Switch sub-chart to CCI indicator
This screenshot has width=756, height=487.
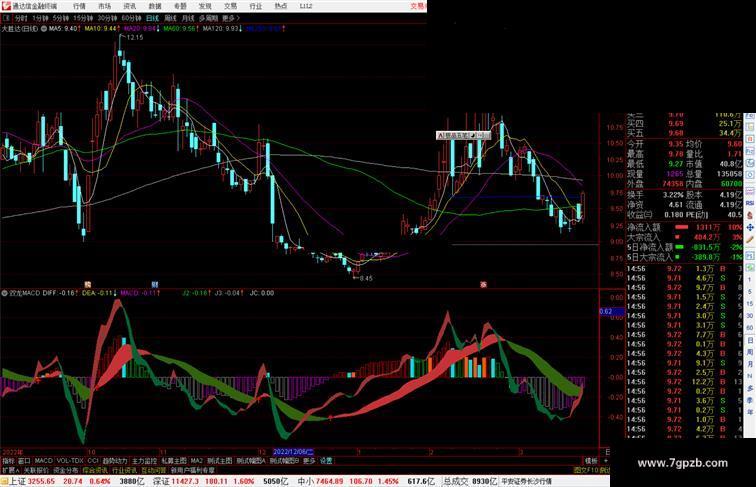pyautogui.click(x=93, y=461)
